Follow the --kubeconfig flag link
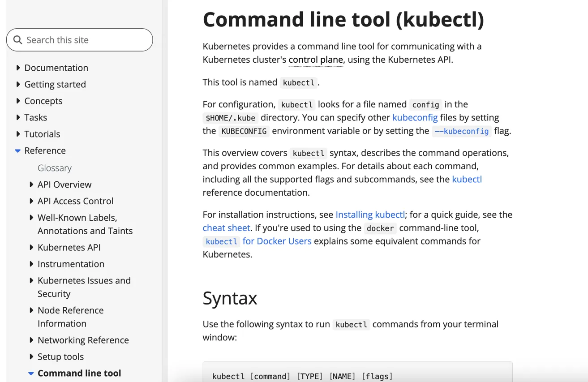This screenshot has height=382, width=588. click(461, 131)
